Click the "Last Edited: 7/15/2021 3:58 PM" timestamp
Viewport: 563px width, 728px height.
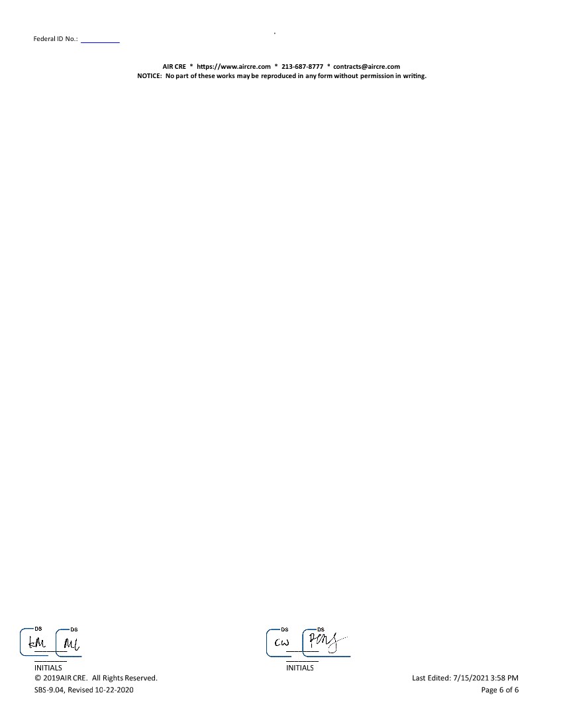coord(465,678)
